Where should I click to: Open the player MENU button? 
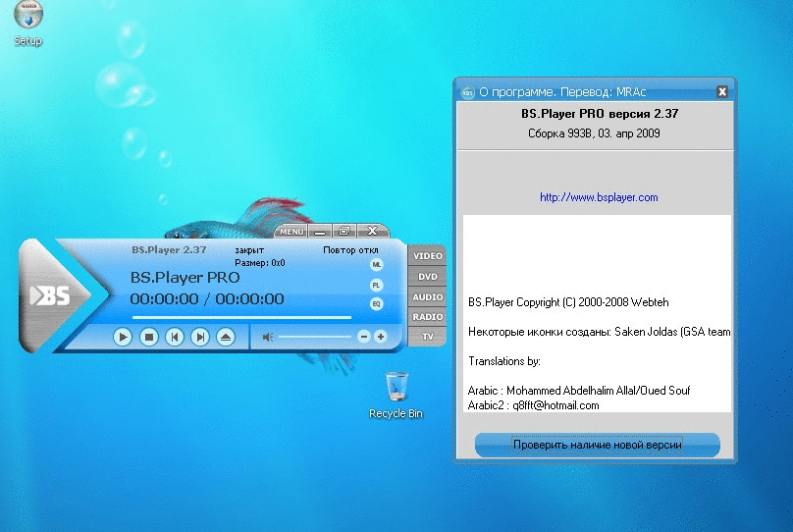(x=291, y=231)
